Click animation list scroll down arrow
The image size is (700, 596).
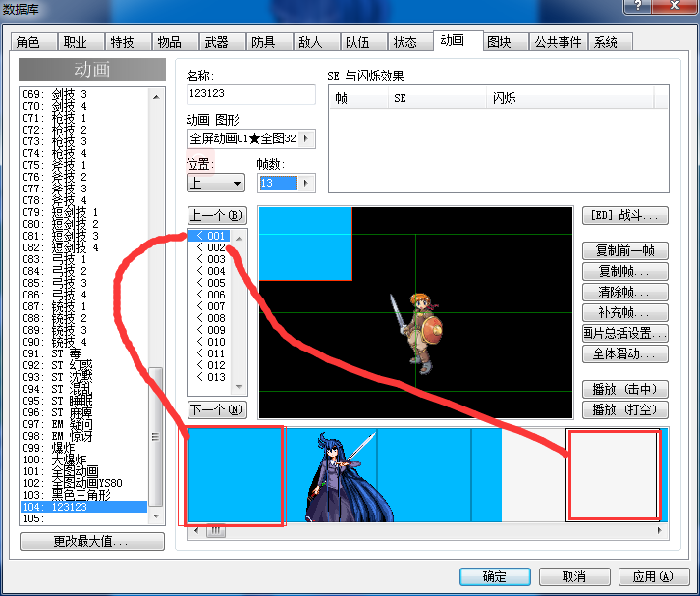click(156, 516)
